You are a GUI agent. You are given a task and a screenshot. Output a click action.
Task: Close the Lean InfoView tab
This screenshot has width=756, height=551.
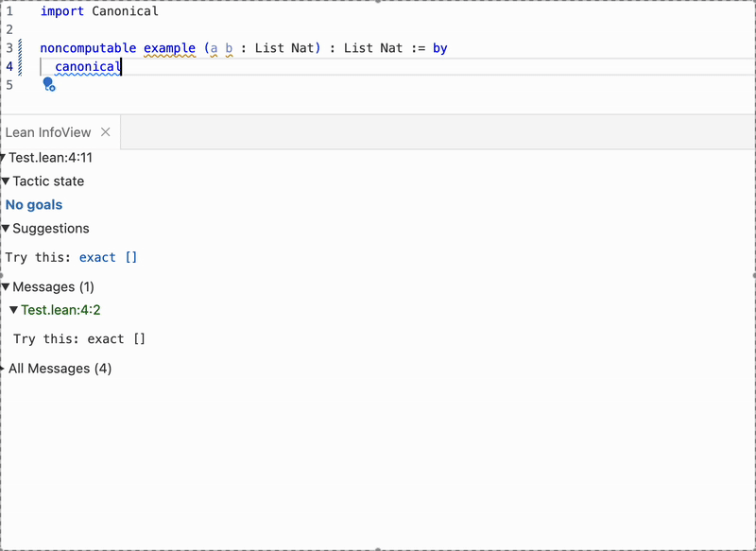[106, 132]
